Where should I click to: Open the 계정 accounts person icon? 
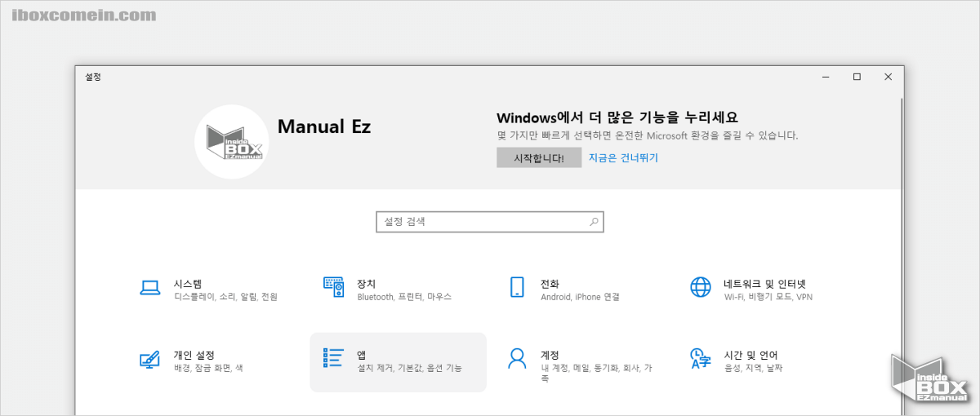pos(517,359)
